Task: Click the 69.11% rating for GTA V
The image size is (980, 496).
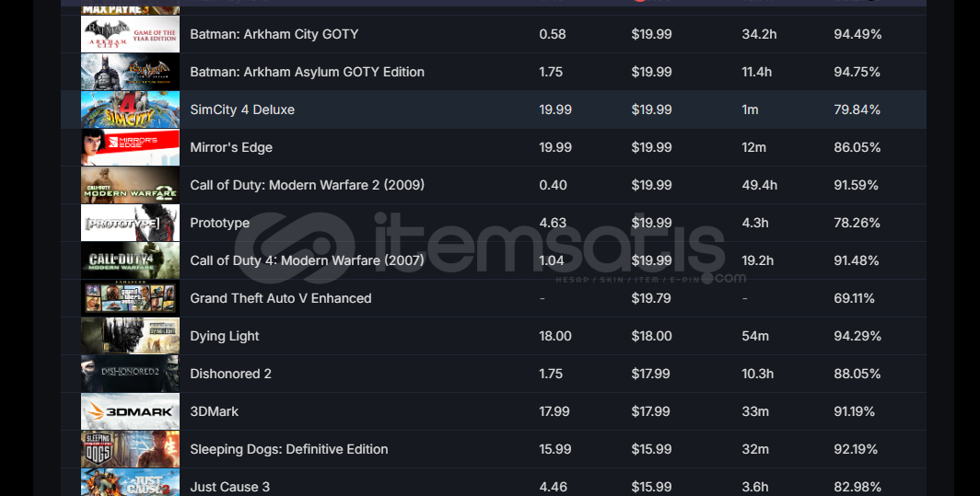Action: pyautogui.click(x=855, y=298)
